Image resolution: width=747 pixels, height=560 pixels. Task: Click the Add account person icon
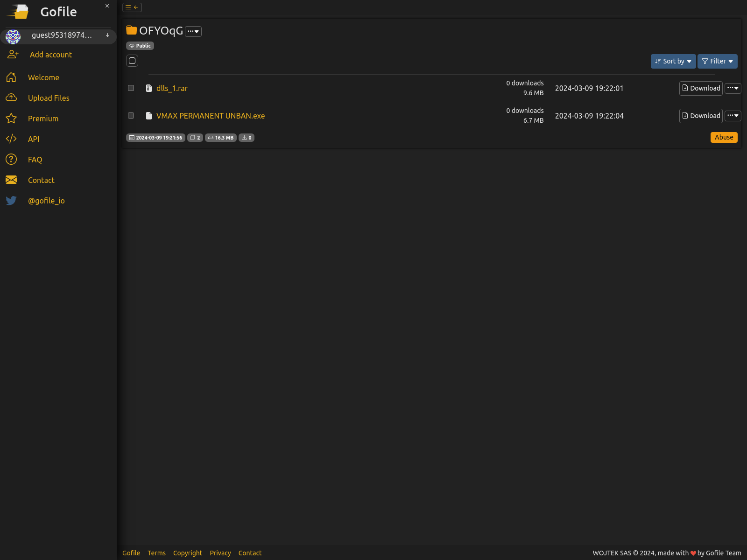pos(13,55)
